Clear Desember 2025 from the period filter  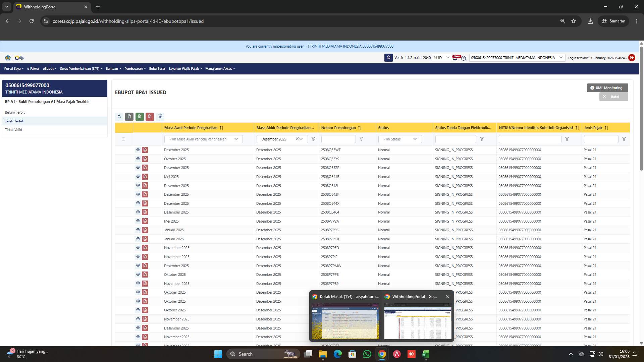pos(297,139)
